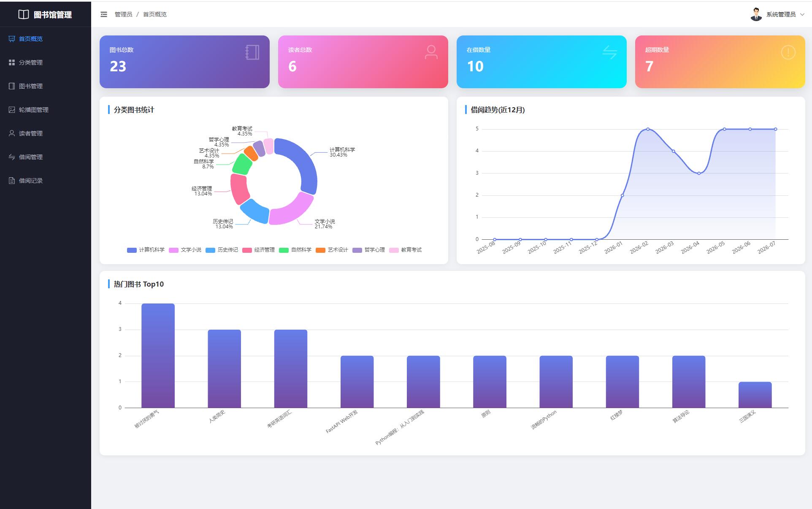Navigate to 轮播图管理 menu item

46,110
